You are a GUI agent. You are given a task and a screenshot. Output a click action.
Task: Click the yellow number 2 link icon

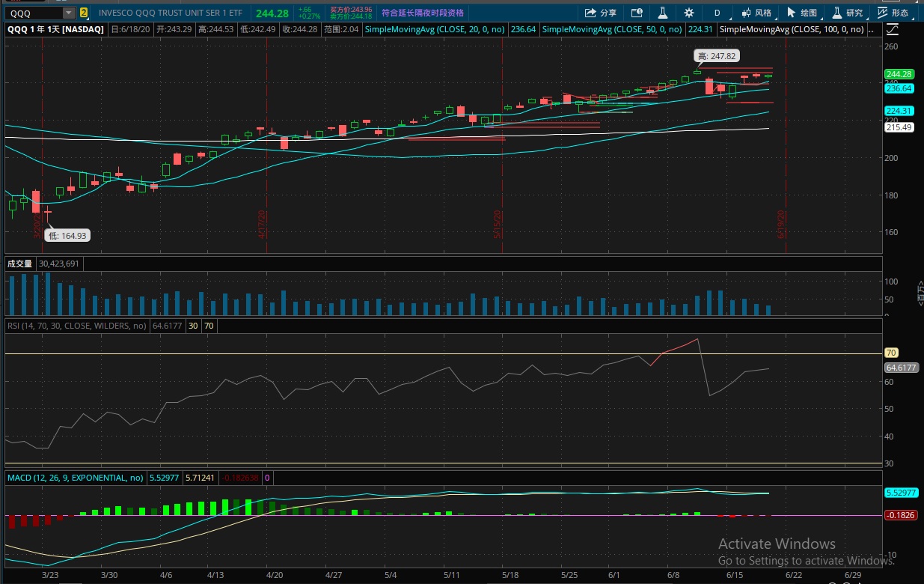click(x=83, y=13)
